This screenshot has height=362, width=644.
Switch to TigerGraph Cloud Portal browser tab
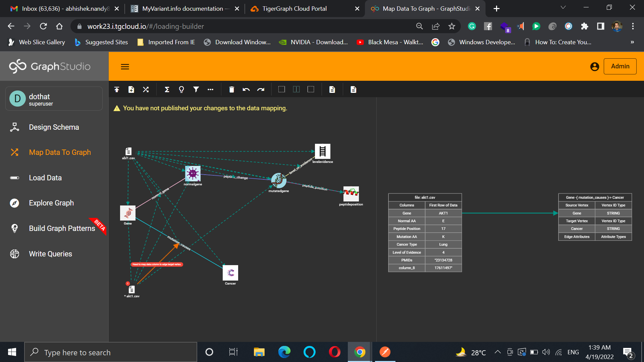click(294, 9)
